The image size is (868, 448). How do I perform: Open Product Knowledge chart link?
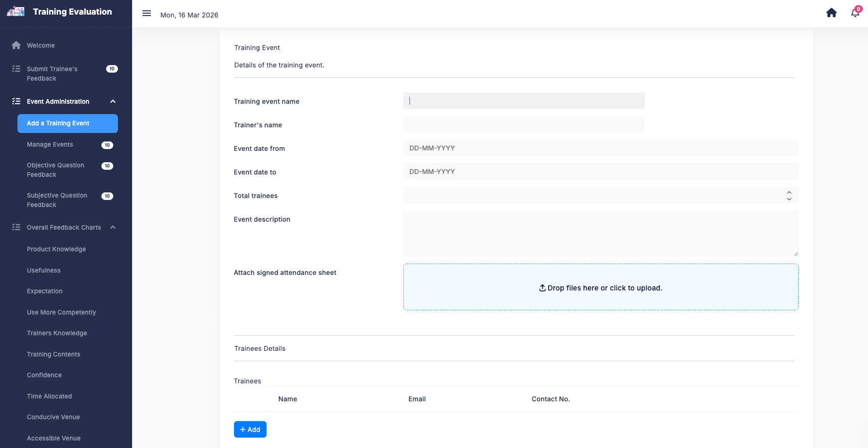pos(56,249)
